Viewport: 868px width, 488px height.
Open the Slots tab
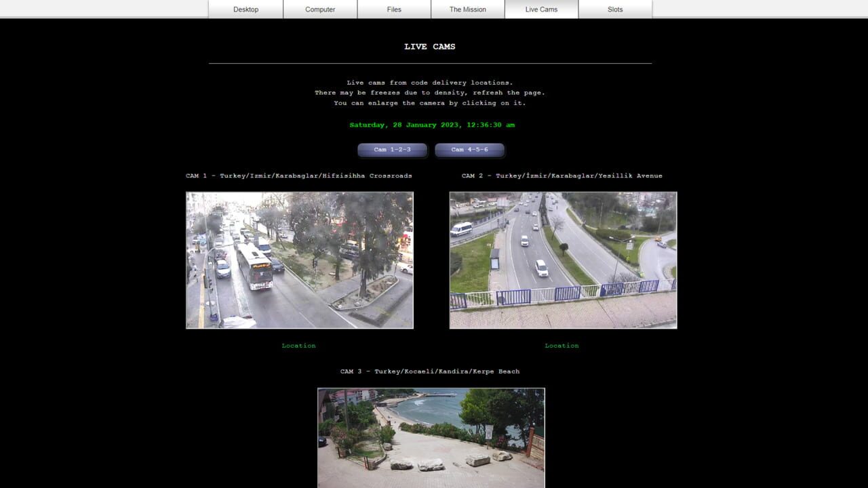click(615, 9)
